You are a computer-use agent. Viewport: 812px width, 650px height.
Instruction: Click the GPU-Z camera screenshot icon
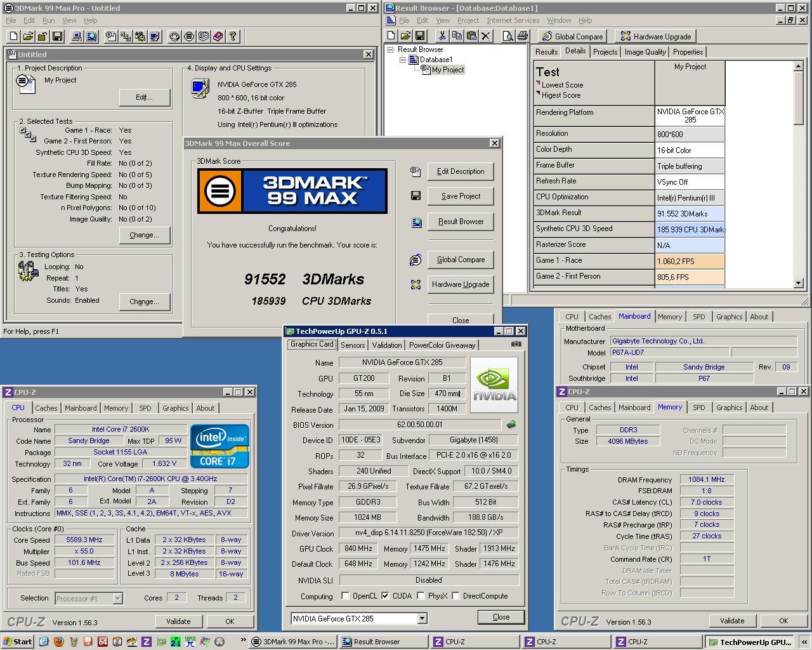coord(516,344)
